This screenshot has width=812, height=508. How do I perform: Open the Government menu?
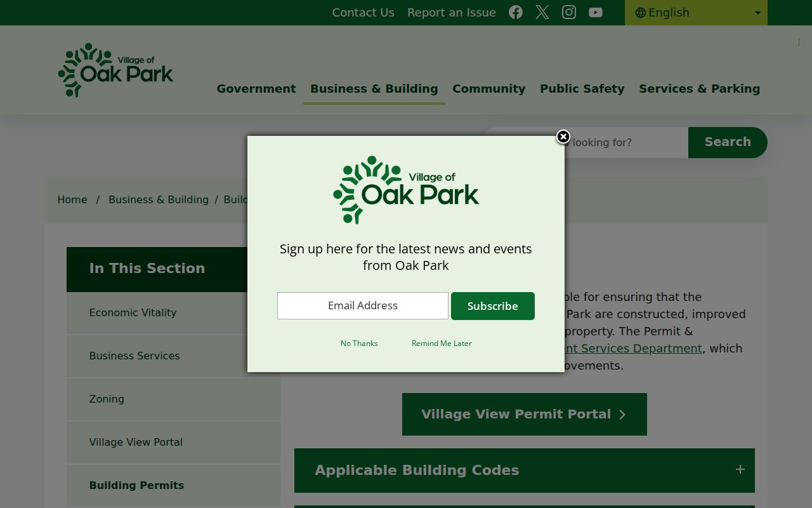point(256,89)
